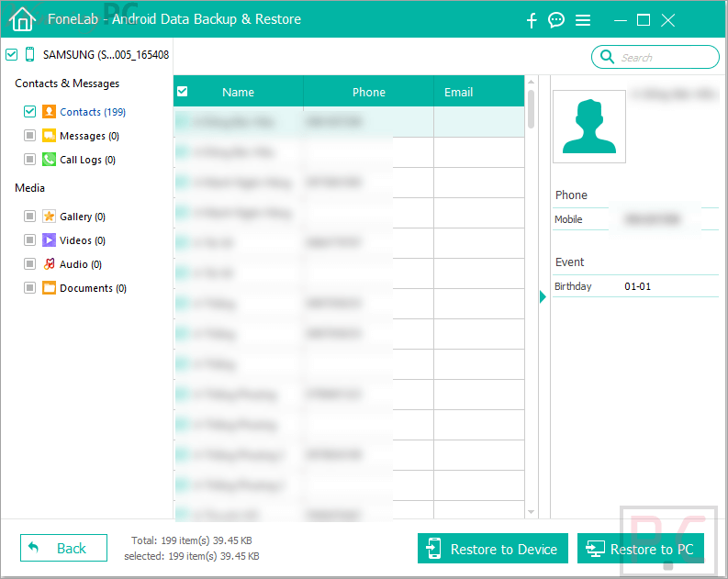Toggle the Documents (0) checkbox

pyautogui.click(x=29, y=287)
